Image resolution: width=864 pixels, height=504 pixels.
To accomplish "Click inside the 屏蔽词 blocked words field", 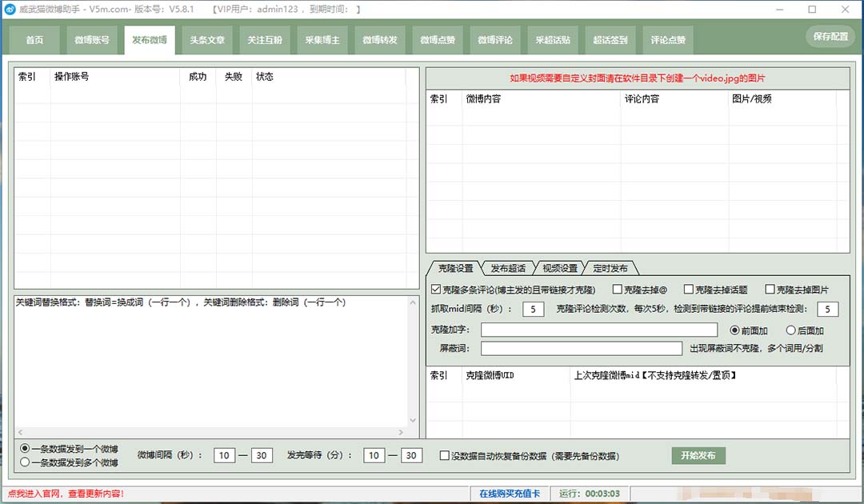I will 580,348.
